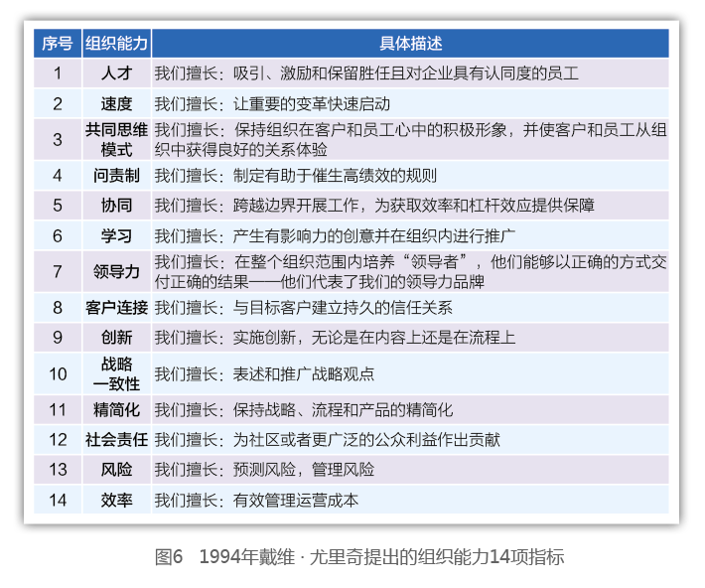Click the 创新 capability cell

click(116, 337)
